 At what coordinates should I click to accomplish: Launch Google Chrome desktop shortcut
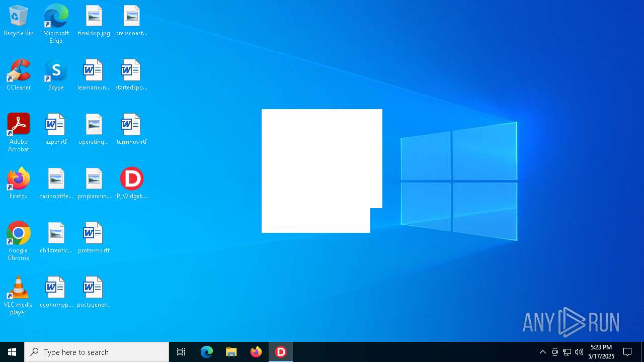pos(19,241)
